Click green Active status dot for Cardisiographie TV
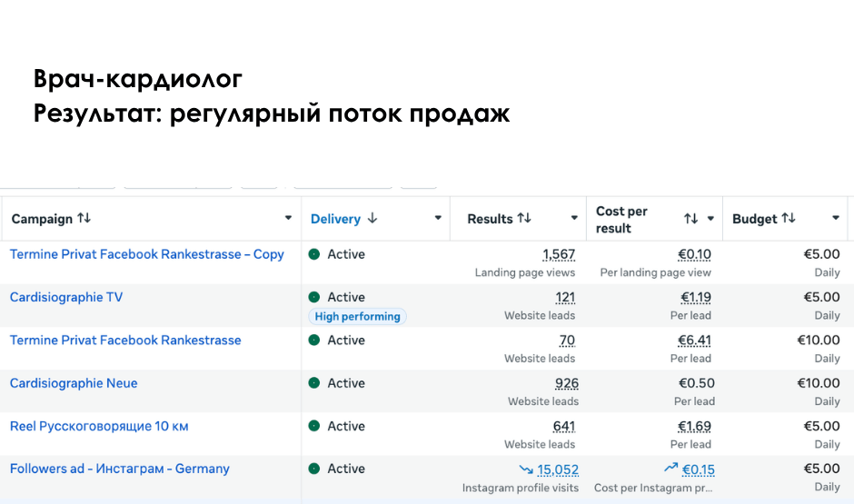The height and width of the screenshot is (504, 854). tap(314, 297)
